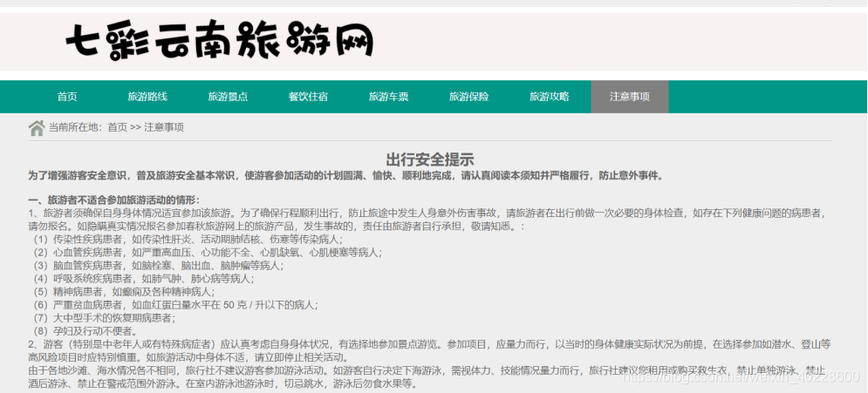Click the 出行安全提示 page heading

(x=430, y=160)
